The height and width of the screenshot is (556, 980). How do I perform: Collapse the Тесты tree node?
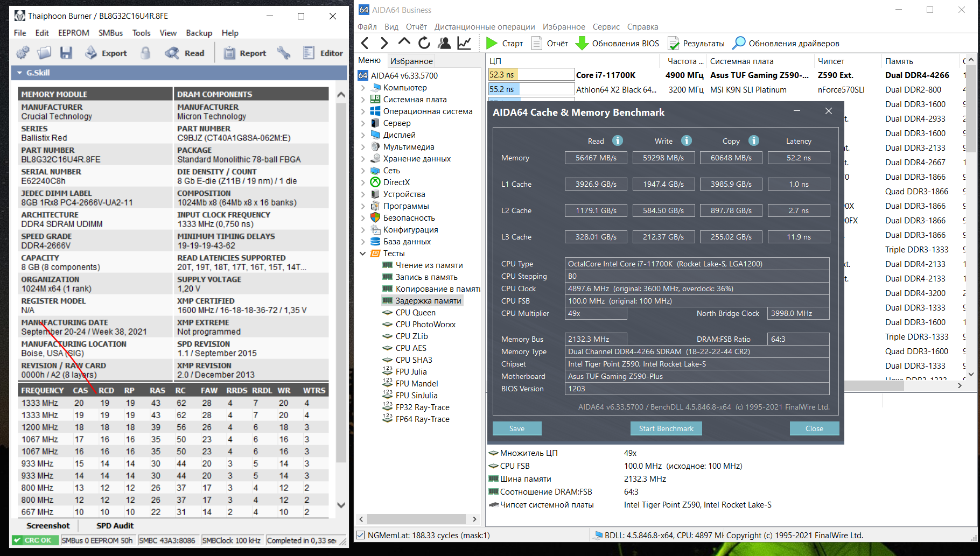363,254
